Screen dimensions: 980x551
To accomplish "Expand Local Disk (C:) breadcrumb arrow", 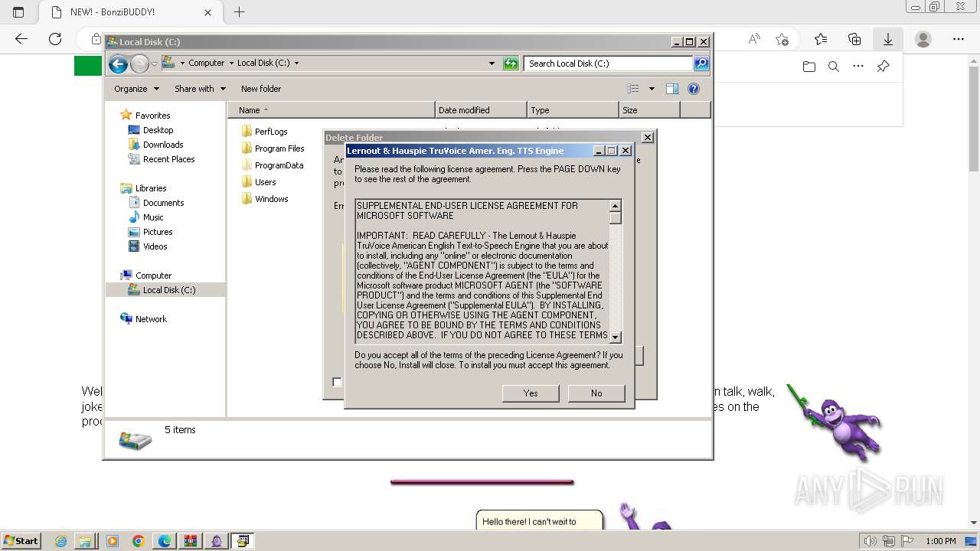I will point(296,64).
